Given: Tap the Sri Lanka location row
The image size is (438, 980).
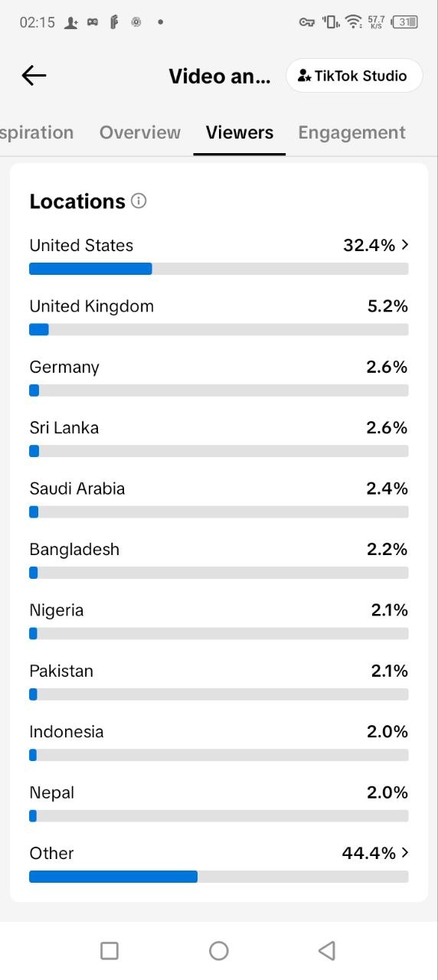Looking at the screenshot, I should (x=219, y=439).
